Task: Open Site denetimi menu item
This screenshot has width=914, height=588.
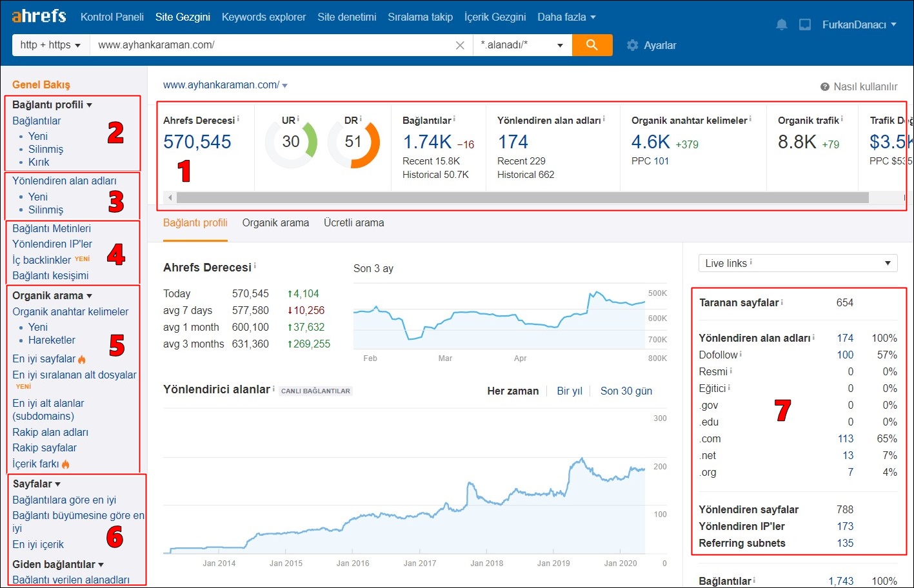Action: (347, 17)
